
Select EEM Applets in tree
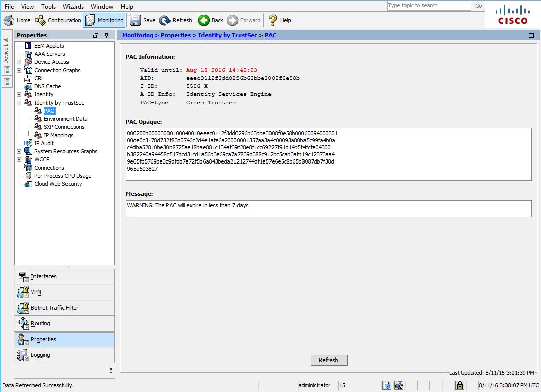(x=49, y=46)
